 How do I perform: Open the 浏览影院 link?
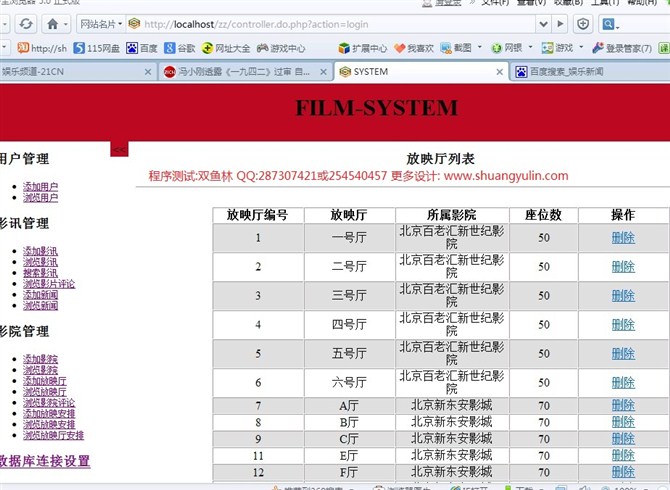pos(41,370)
